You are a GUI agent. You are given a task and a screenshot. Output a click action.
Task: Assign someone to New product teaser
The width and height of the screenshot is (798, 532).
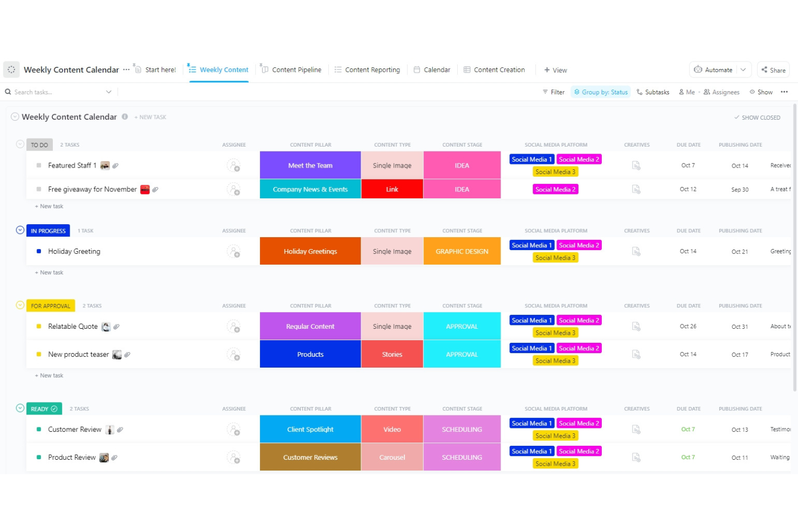tap(233, 355)
